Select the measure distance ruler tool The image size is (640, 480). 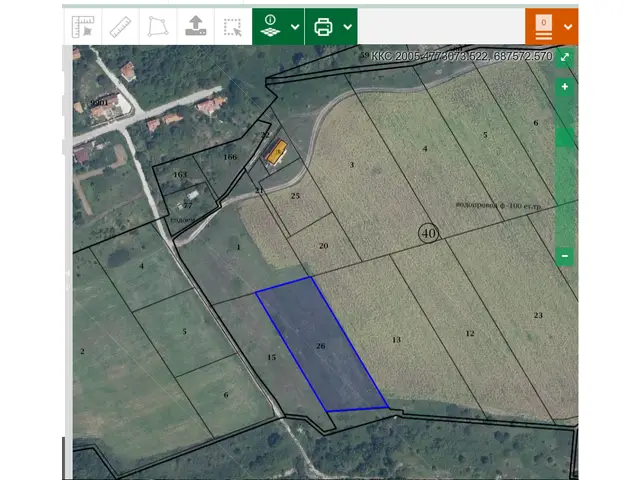[120, 27]
